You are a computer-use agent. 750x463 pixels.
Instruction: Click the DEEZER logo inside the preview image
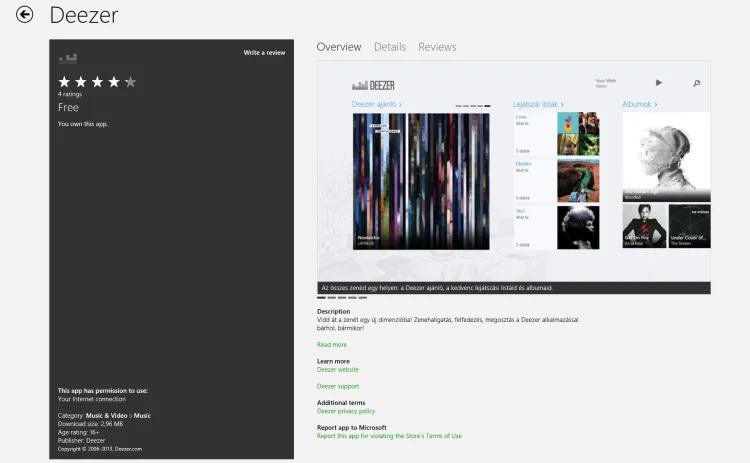373,86
